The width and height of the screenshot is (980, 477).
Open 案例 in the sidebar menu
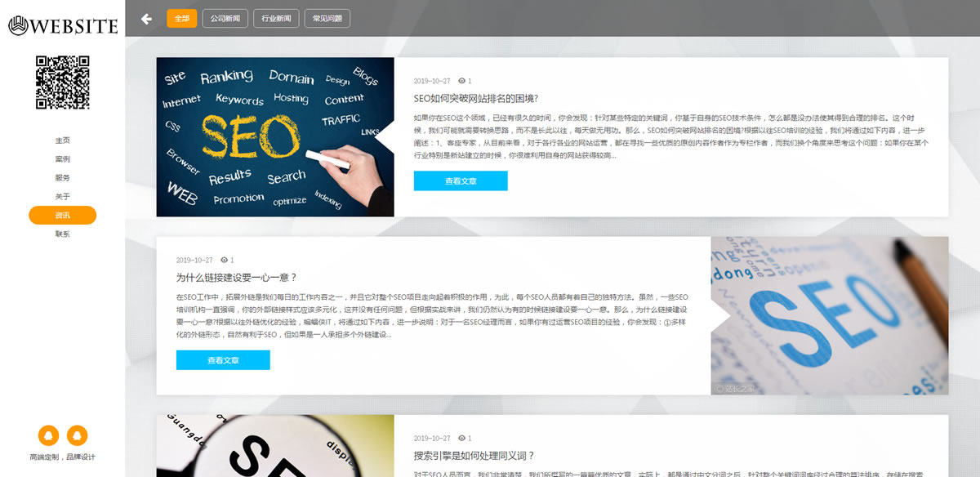(x=63, y=159)
